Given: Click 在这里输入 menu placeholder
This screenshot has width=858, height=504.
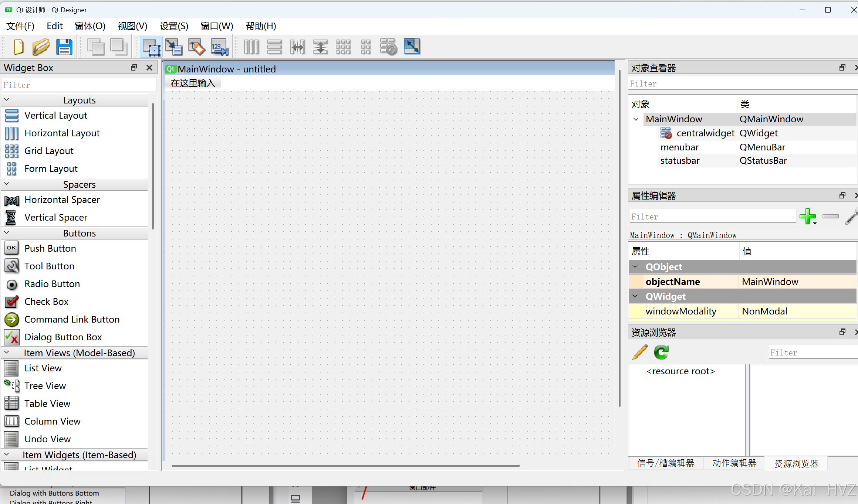Looking at the screenshot, I should point(193,83).
